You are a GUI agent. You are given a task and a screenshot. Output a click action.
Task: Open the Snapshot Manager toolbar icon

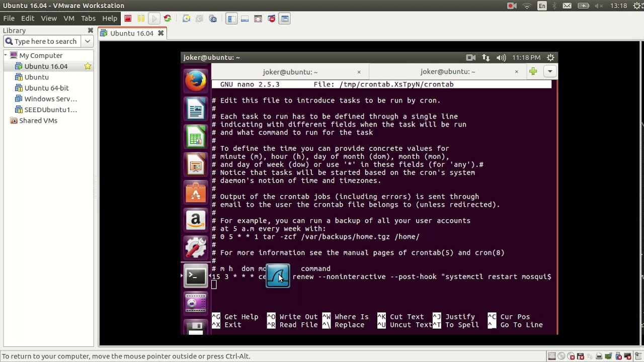213,19
